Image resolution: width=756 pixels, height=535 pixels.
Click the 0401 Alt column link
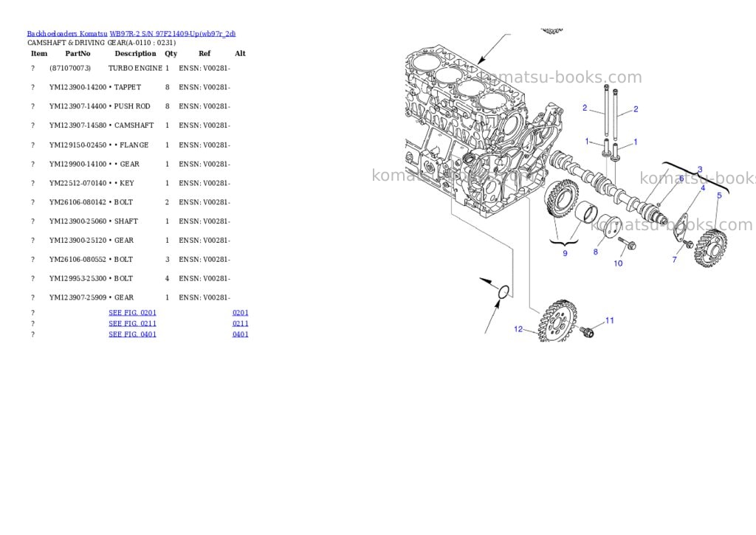[241, 334]
